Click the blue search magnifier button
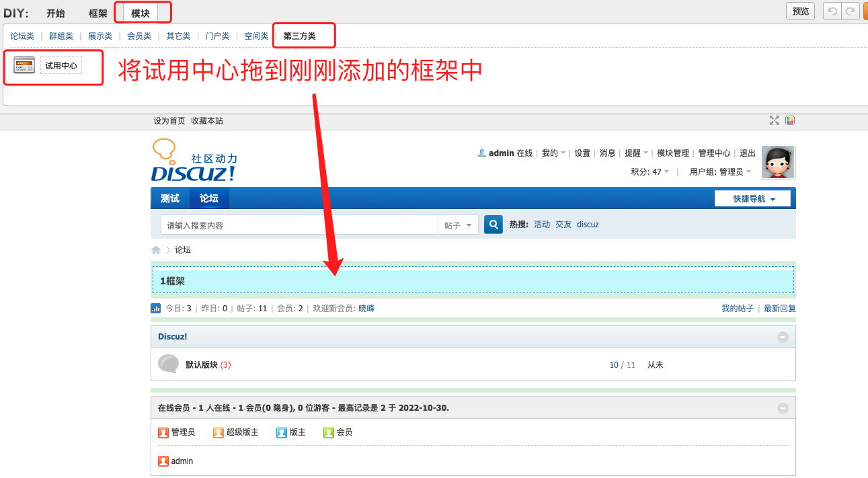This screenshot has width=868, height=478. [x=494, y=225]
